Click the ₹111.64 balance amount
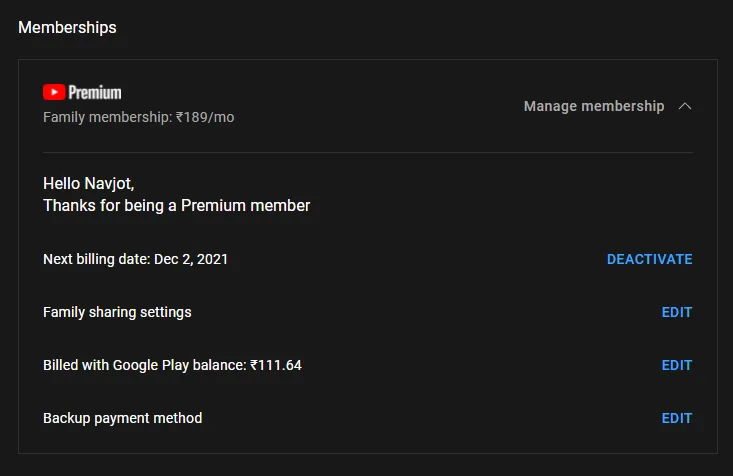The width and height of the screenshot is (733, 476). 275,365
